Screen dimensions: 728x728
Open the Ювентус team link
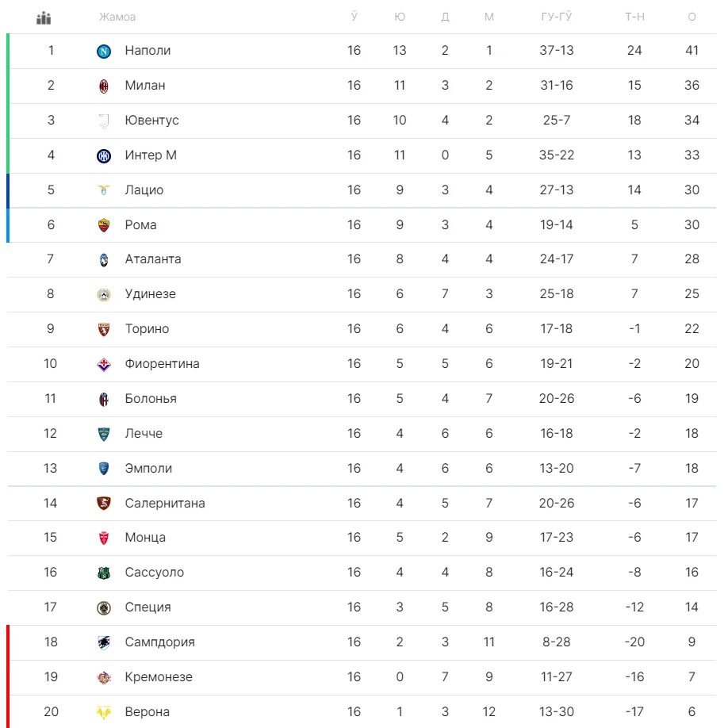[151, 121]
